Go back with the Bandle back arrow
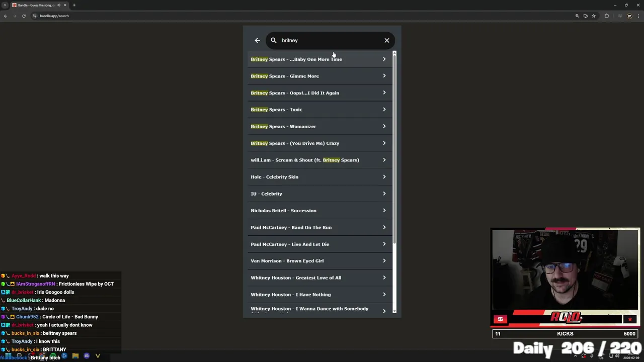The image size is (644, 362). point(257,40)
